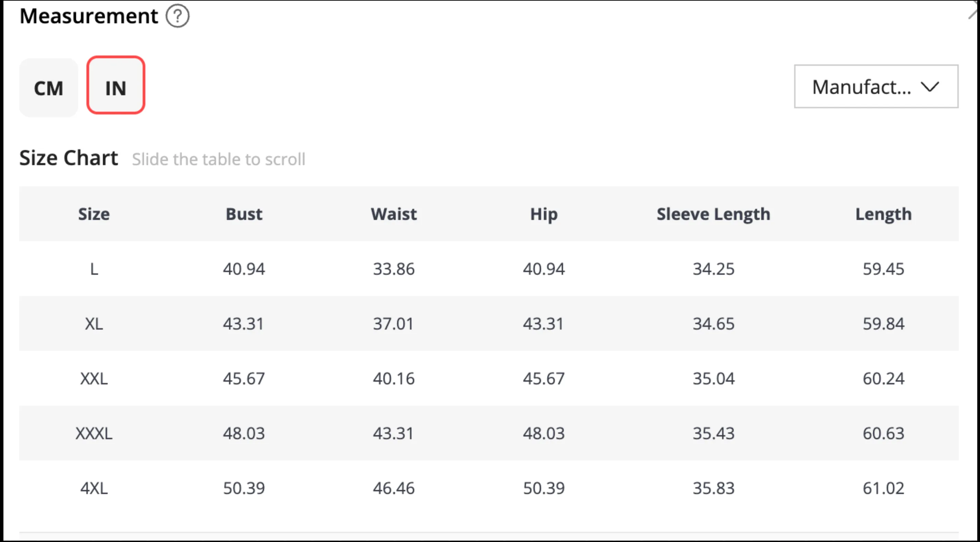
Task: Click the Measurement help question mark icon
Action: click(177, 16)
